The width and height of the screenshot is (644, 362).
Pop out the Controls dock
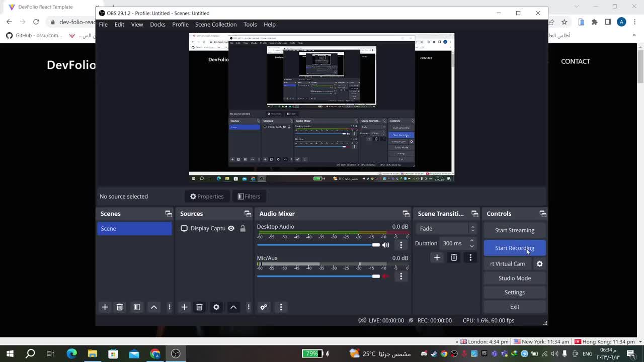543,214
